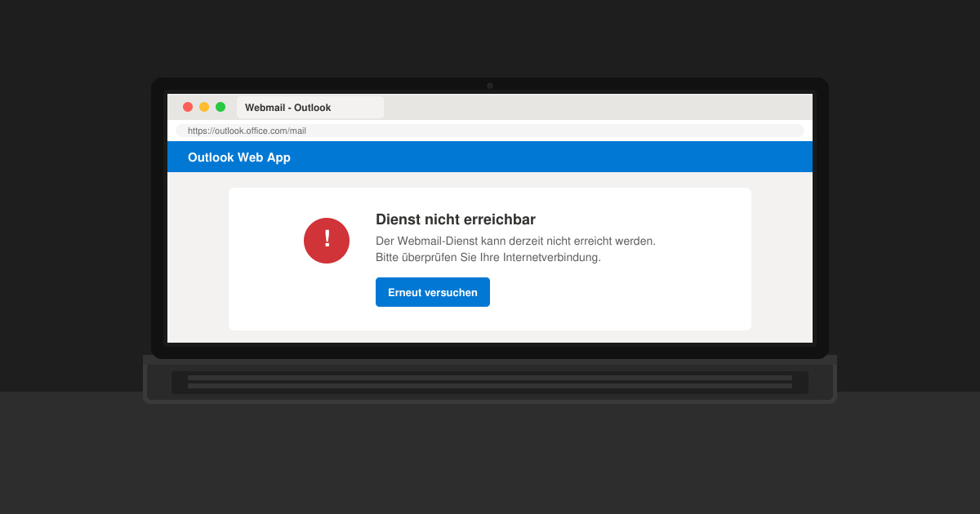
Task: Minimize the browser window with yellow button
Action: [x=204, y=107]
